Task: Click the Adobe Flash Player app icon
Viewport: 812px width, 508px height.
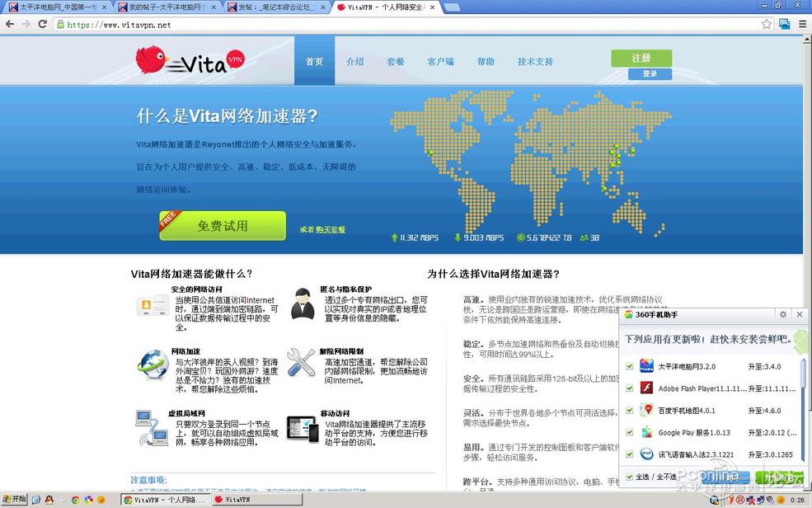Action: click(x=646, y=388)
